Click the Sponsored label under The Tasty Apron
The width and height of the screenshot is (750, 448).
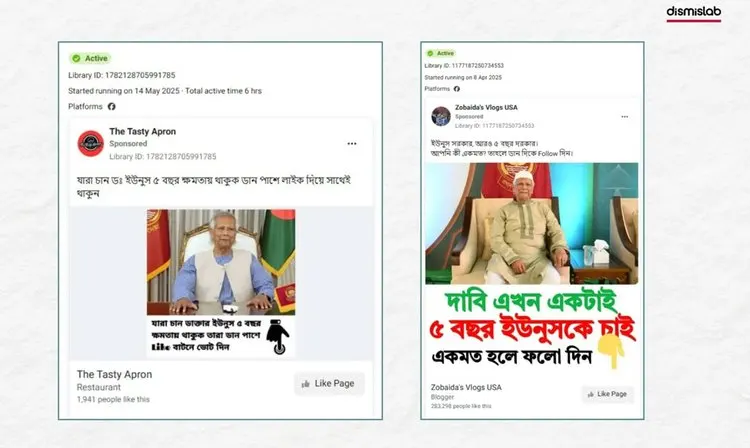pyautogui.click(x=128, y=143)
